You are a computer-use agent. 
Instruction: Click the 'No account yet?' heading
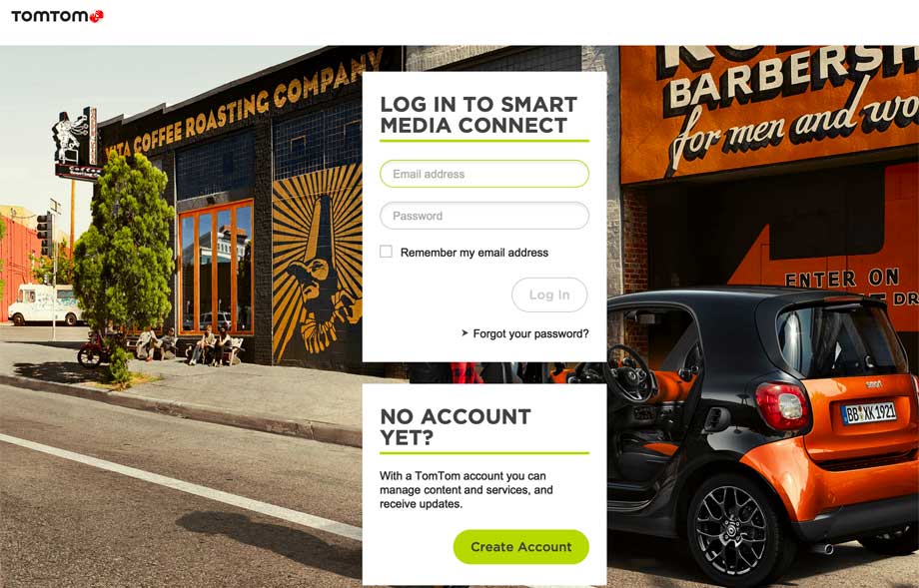[x=456, y=427]
